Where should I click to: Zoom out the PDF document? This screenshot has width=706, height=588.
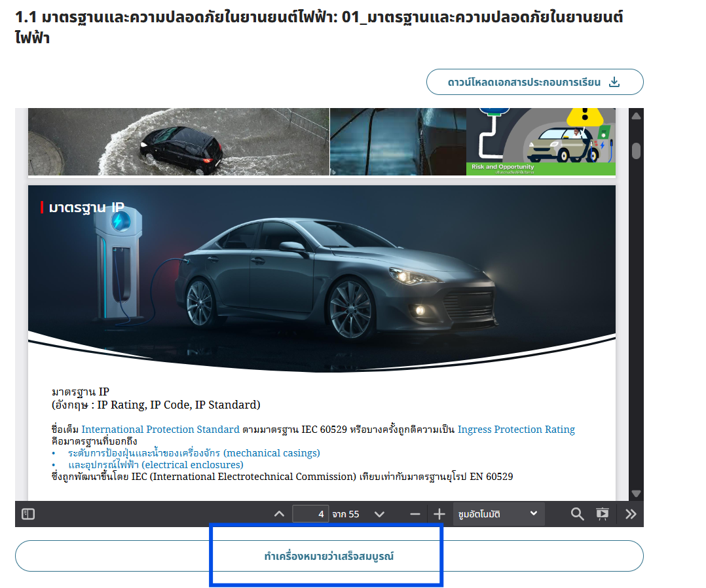(415, 514)
